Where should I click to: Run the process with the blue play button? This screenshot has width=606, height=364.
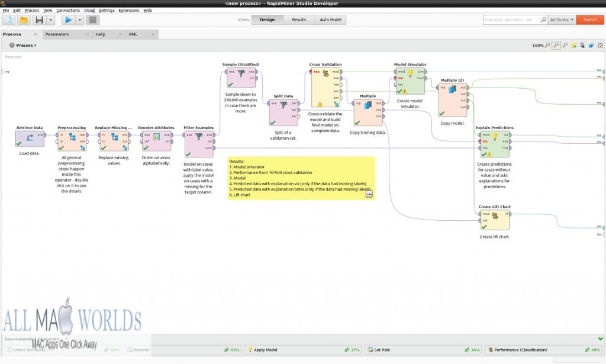(x=68, y=20)
